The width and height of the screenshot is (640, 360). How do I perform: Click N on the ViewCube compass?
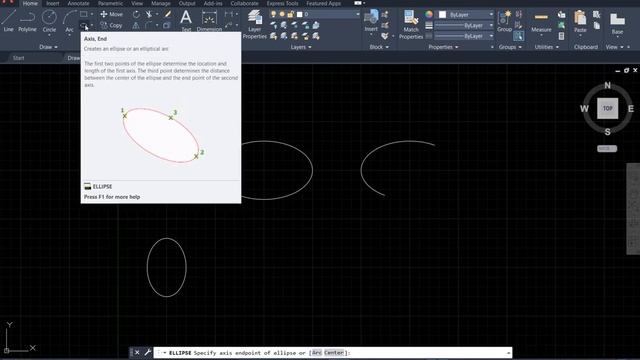pos(607,85)
